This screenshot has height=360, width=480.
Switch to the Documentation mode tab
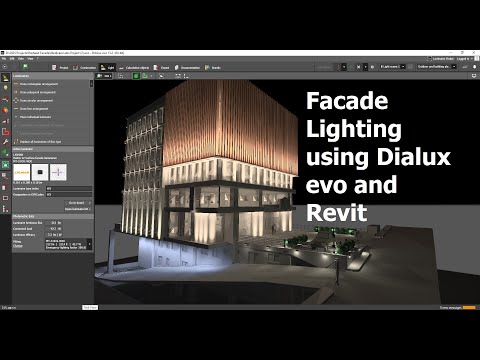click(x=187, y=67)
